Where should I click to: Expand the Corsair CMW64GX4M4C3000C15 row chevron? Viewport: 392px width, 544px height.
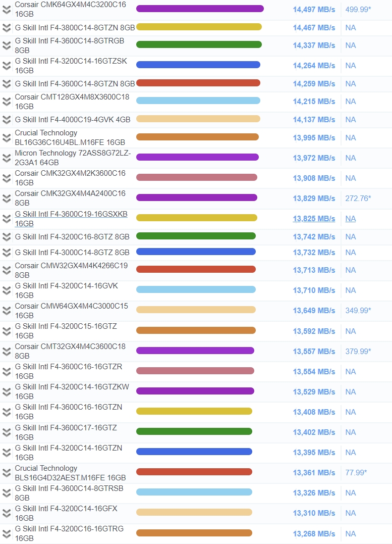coord(7,311)
